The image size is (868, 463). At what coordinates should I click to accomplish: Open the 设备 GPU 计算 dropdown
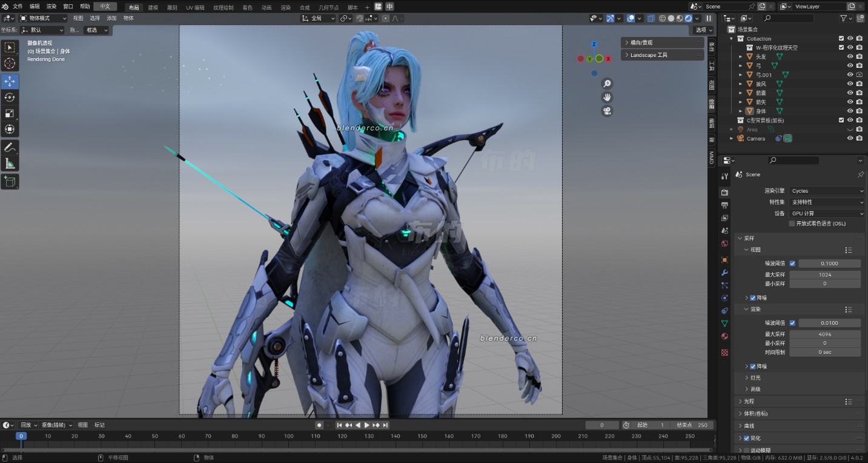827,213
